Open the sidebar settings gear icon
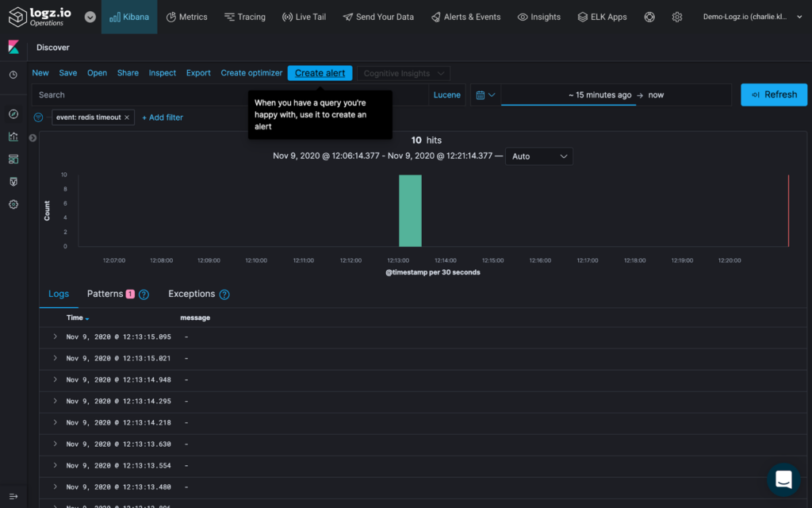Screen dimensions: 812x508 13,204
